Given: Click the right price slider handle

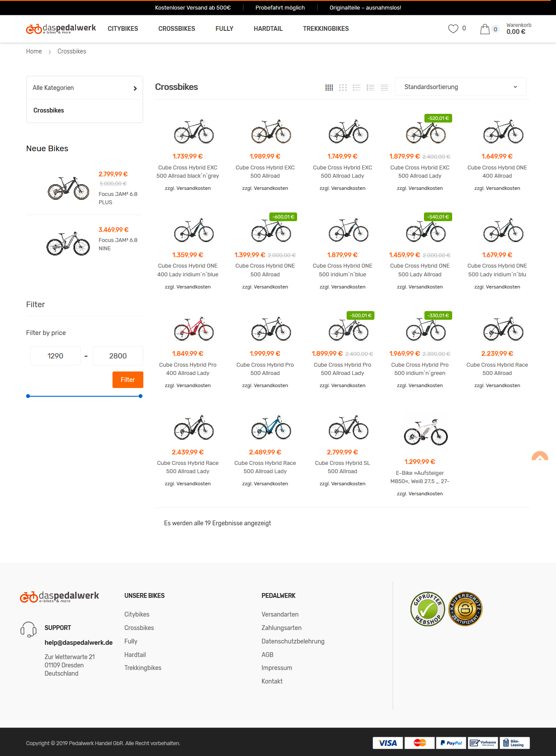Looking at the screenshot, I should (140, 396).
